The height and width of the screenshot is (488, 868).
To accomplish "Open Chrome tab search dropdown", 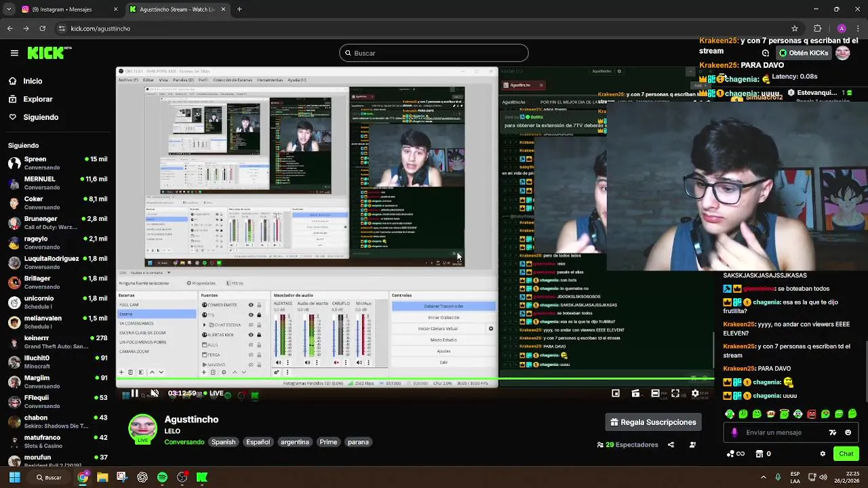I will [x=9, y=9].
